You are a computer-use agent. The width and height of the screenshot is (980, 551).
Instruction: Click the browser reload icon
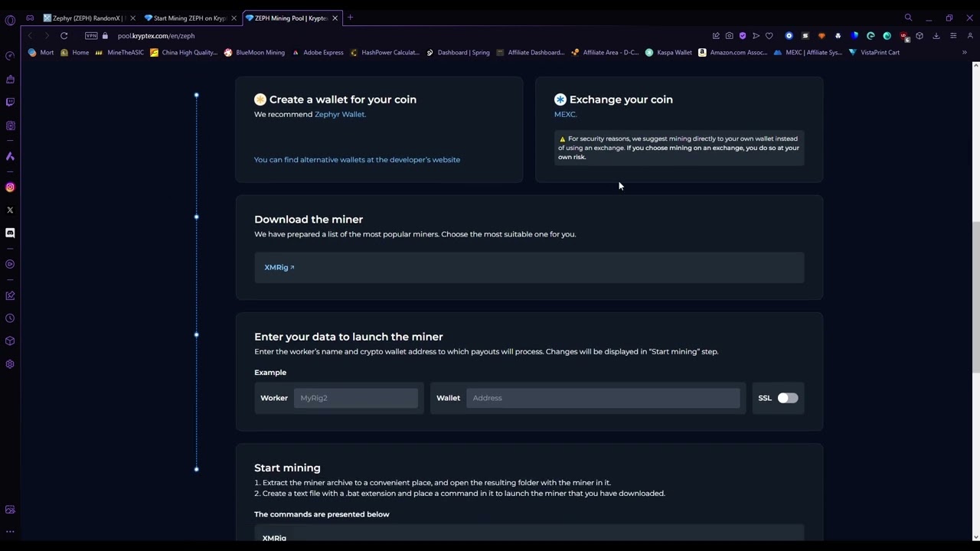tap(64, 36)
